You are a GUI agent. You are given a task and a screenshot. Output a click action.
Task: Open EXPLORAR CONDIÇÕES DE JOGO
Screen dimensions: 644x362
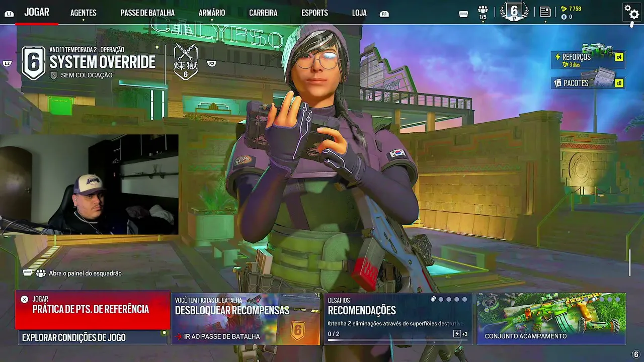click(x=93, y=337)
